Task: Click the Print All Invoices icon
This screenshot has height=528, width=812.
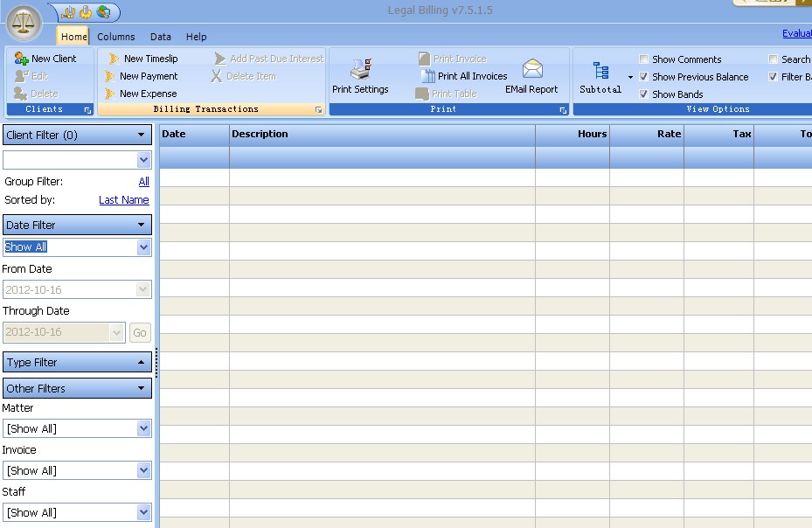Action: (x=428, y=76)
